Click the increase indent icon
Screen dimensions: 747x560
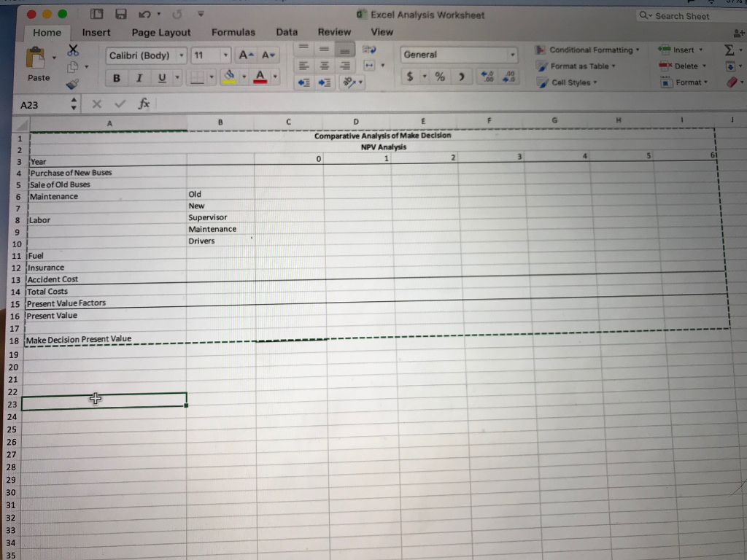click(x=325, y=83)
